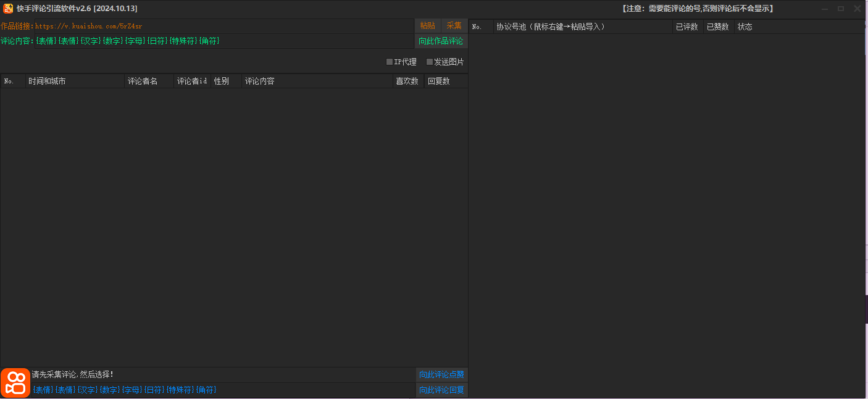868x399 pixels.
Task: Click the blue reply template field at bottom
Action: tap(222, 390)
